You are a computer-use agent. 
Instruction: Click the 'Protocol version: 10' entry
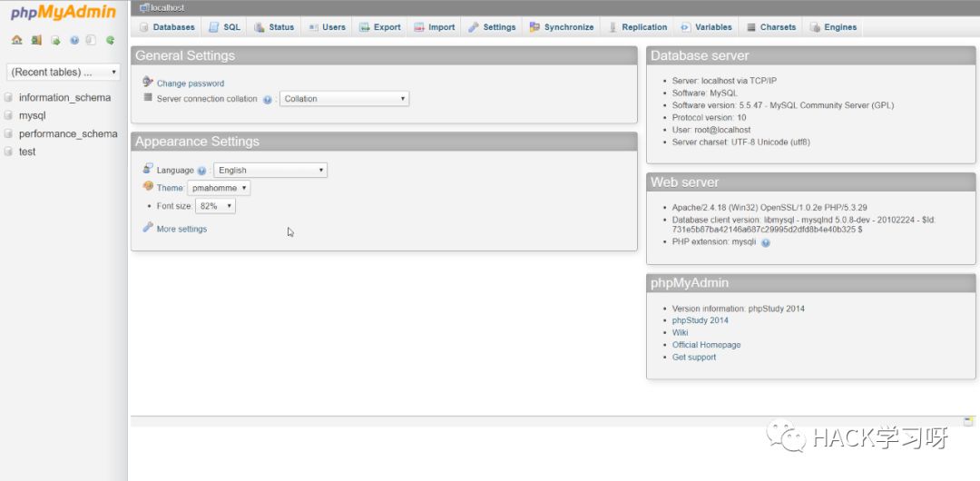coord(709,118)
